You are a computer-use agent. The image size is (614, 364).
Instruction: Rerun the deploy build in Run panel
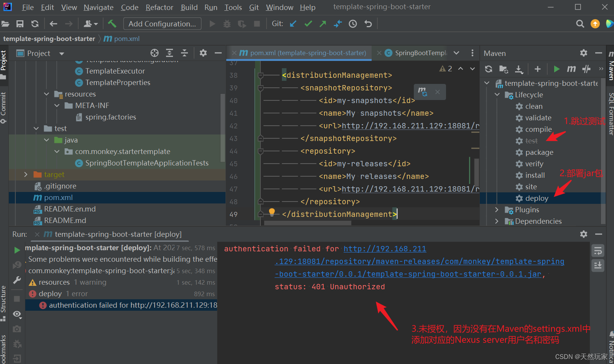(x=17, y=250)
